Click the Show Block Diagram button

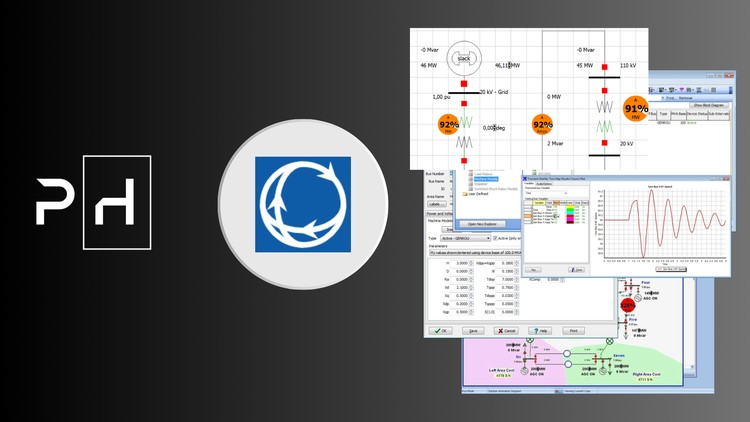click(x=709, y=105)
